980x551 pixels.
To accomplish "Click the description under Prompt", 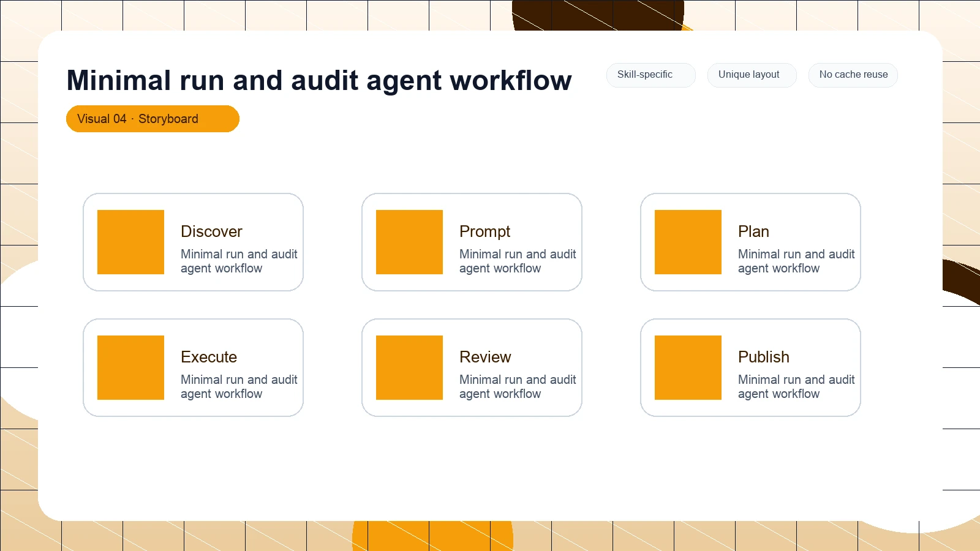I will click(518, 261).
